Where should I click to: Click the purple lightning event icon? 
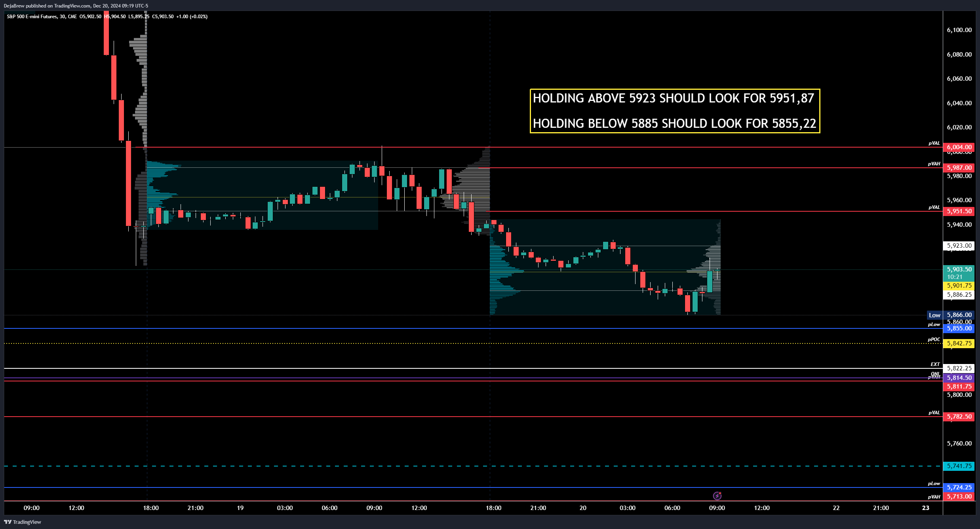click(x=717, y=496)
